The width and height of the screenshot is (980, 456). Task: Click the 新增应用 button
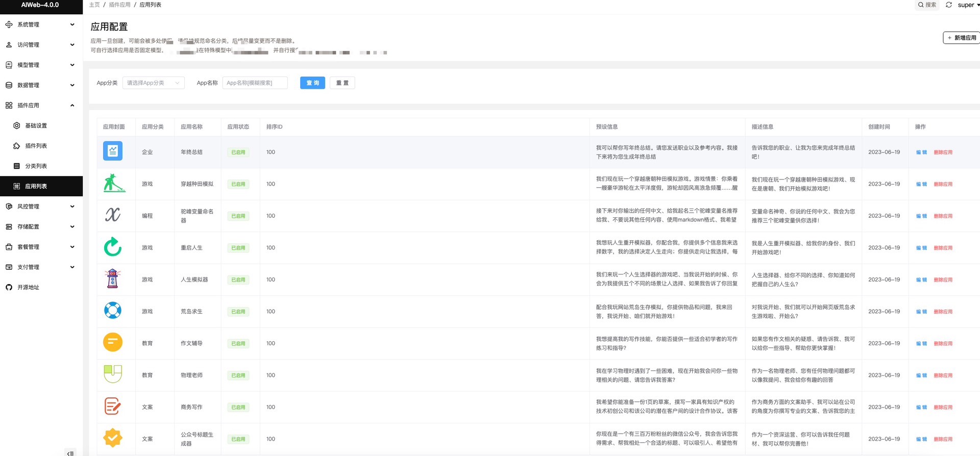pos(962,38)
